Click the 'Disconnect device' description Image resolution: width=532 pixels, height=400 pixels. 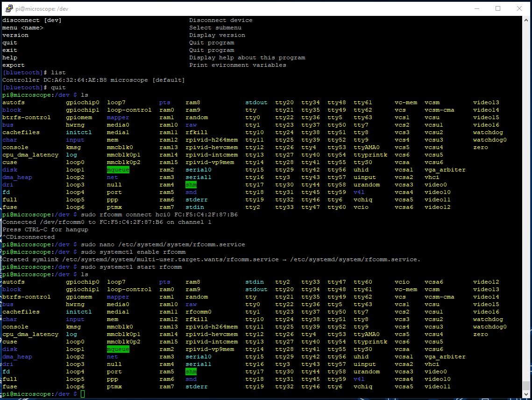click(221, 21)
